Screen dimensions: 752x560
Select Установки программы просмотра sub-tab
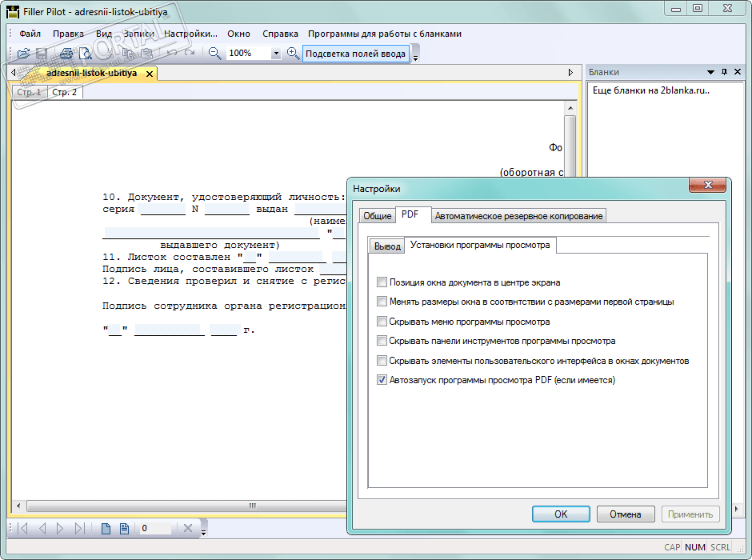(x=480, y=245)
